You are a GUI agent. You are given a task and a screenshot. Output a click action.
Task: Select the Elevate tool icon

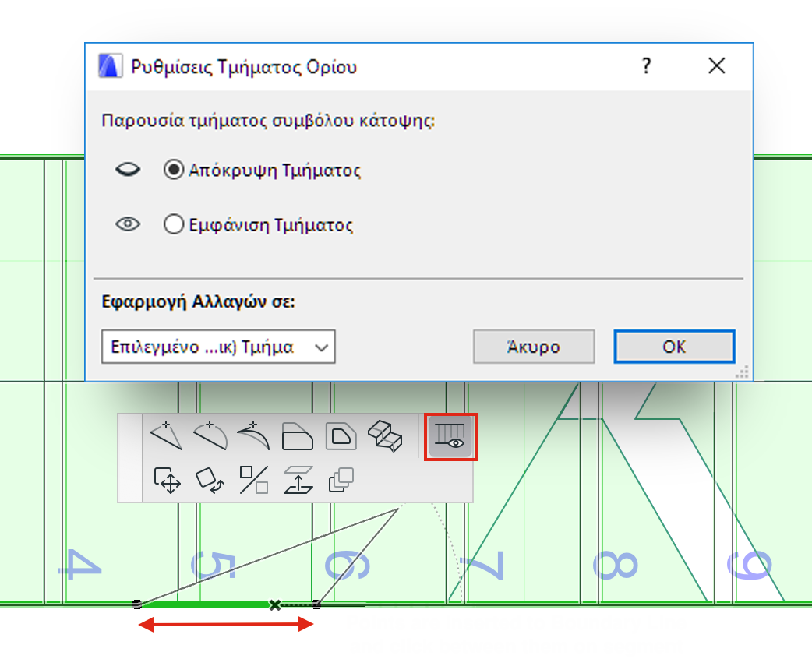297,481
